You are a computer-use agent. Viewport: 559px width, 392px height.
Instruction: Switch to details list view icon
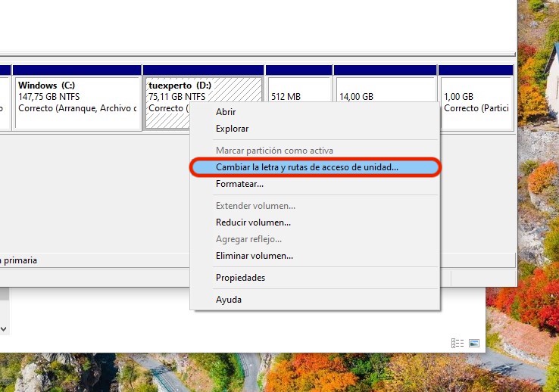[x=458, y=344]
